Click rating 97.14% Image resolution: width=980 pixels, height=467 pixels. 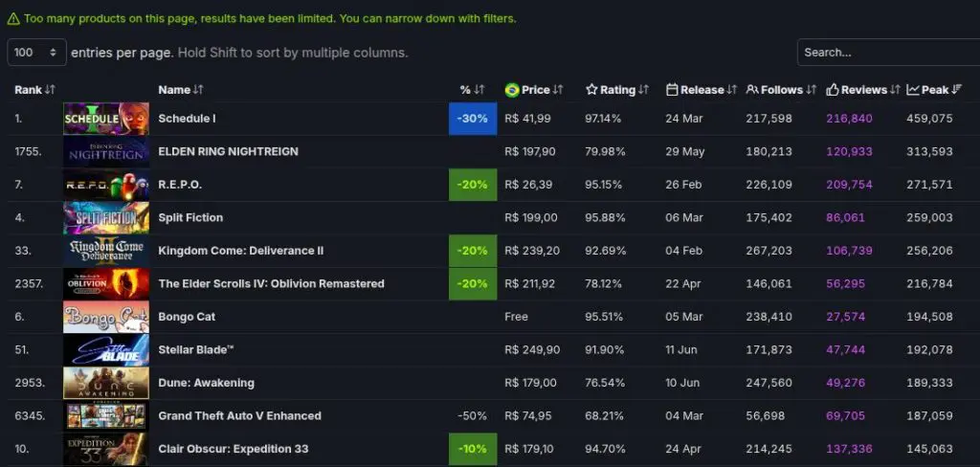(603, 119)
